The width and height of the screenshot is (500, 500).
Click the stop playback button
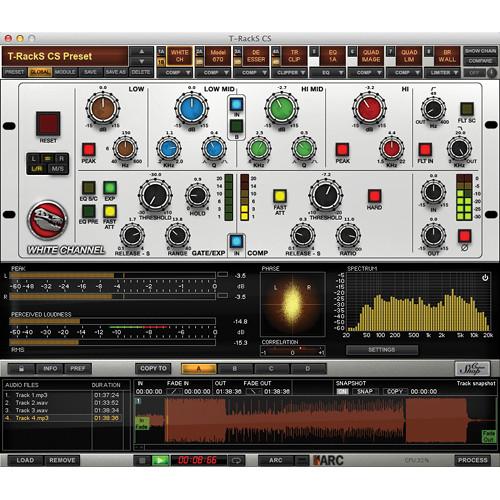(x=142, y=460)
